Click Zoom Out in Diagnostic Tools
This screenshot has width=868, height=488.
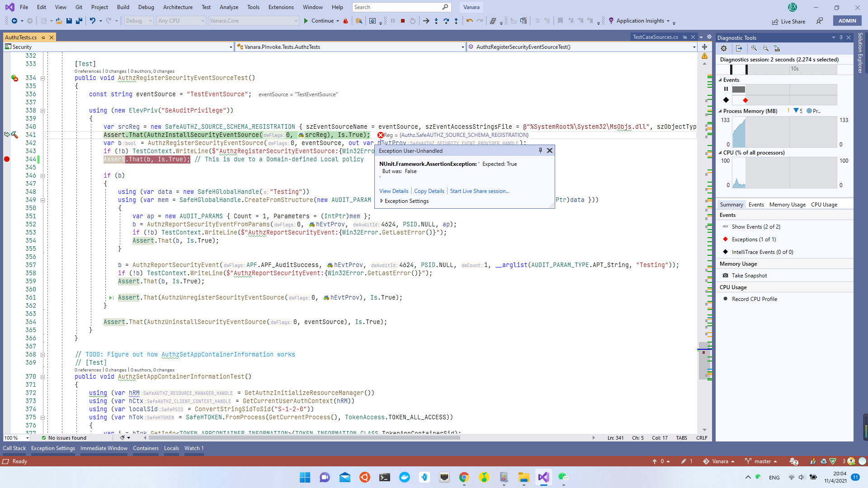(766, 48)
